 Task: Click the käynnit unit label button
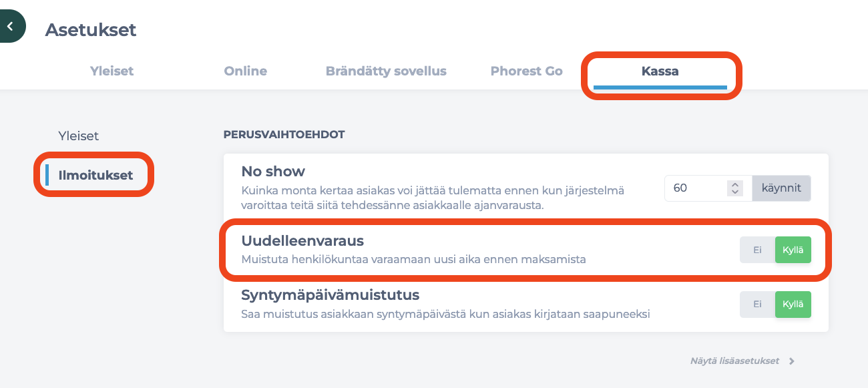pos(781,188)
